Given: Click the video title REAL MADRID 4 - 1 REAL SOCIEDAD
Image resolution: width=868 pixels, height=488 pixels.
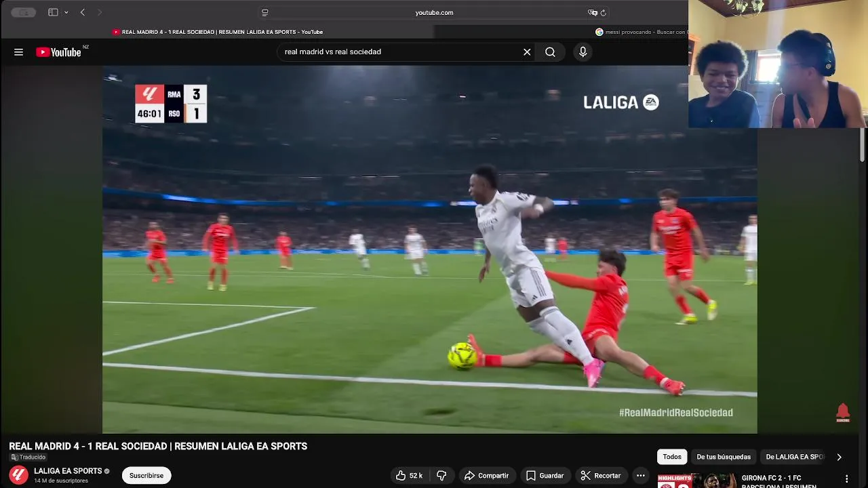Looking at the screenshot, I should 158,446.
